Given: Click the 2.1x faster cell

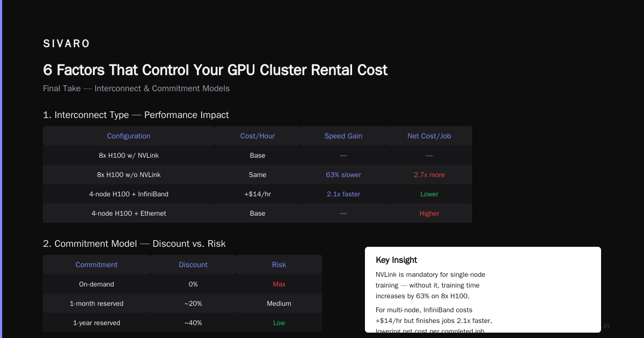Looking at the screenshot, I should click(x=343, y=194).
